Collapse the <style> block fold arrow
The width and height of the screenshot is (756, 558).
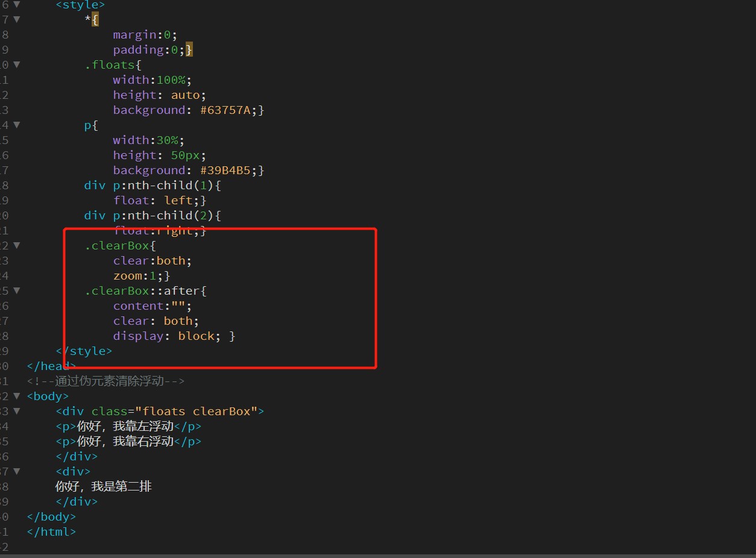point(16,5)
